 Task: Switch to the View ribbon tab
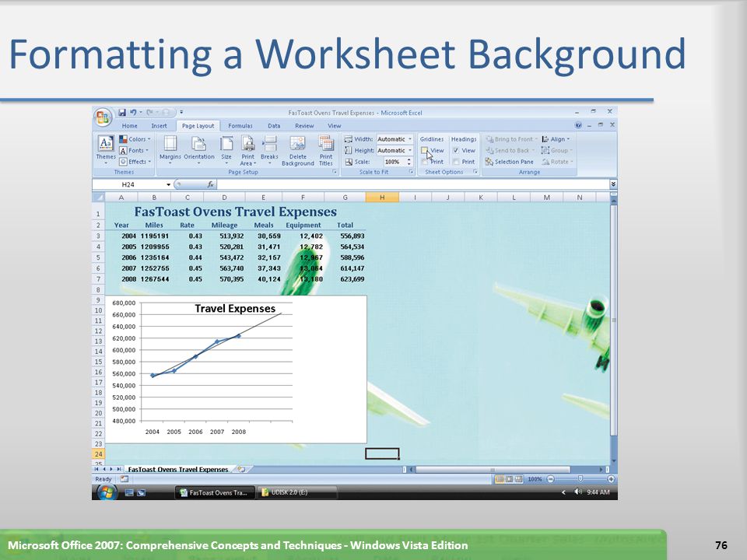click(x=334, y=126)
